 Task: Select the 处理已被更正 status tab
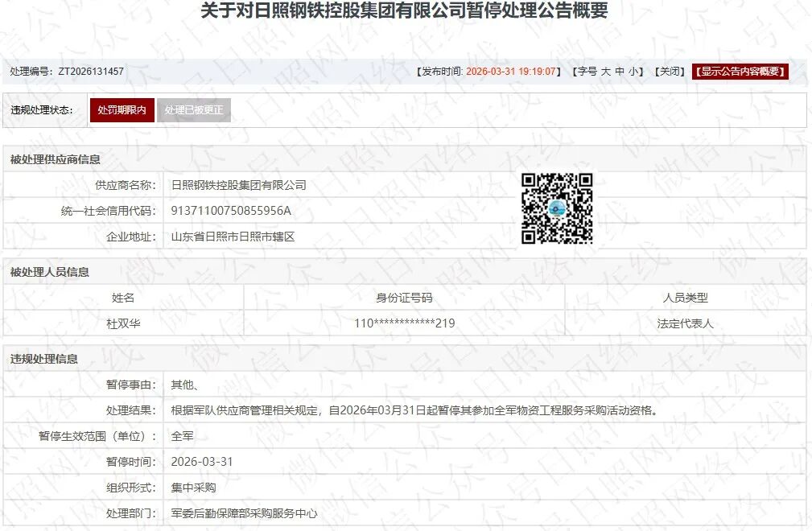pyautogui.click(x=194, y=110)
